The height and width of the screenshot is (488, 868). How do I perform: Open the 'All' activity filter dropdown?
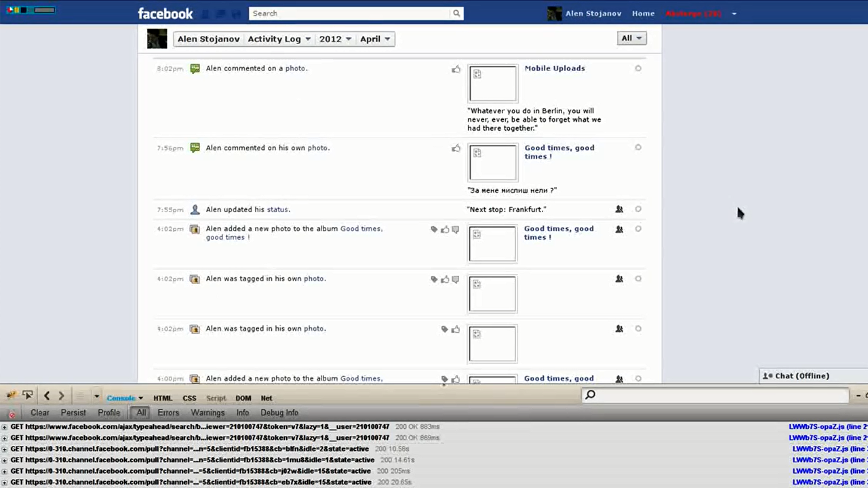(631, 38)
